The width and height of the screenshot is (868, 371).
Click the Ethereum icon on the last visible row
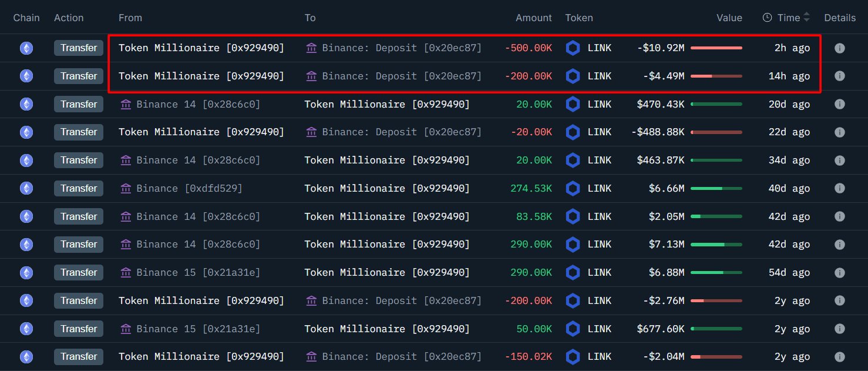click(26, 356)
